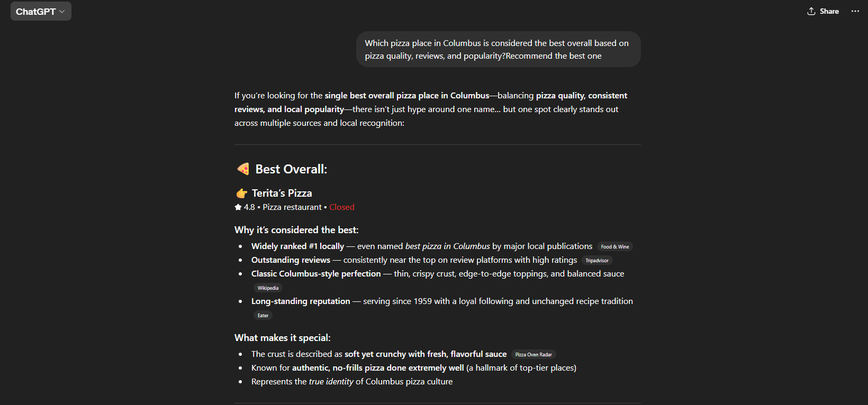Click the Eater citation badge

coord(263,315)
